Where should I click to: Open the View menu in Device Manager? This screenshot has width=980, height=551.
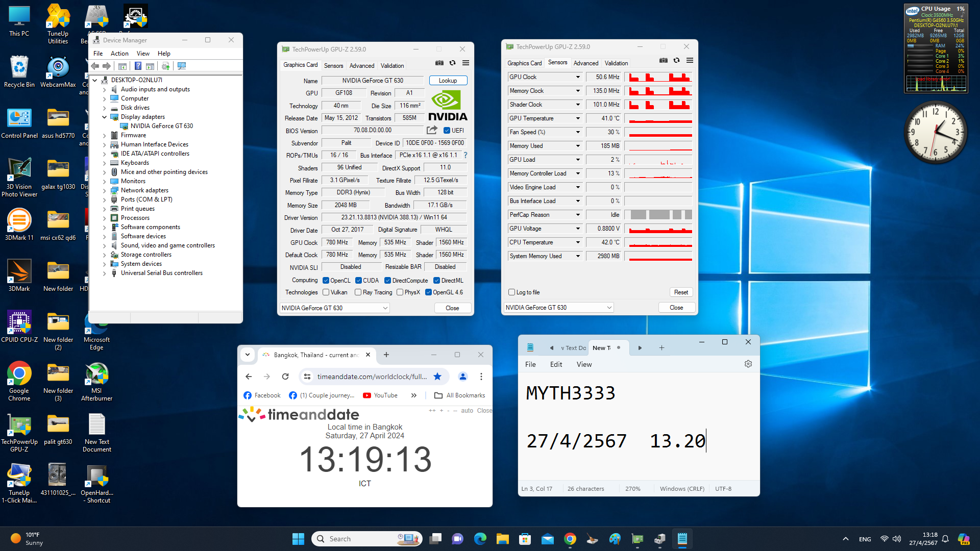(143, 54)
